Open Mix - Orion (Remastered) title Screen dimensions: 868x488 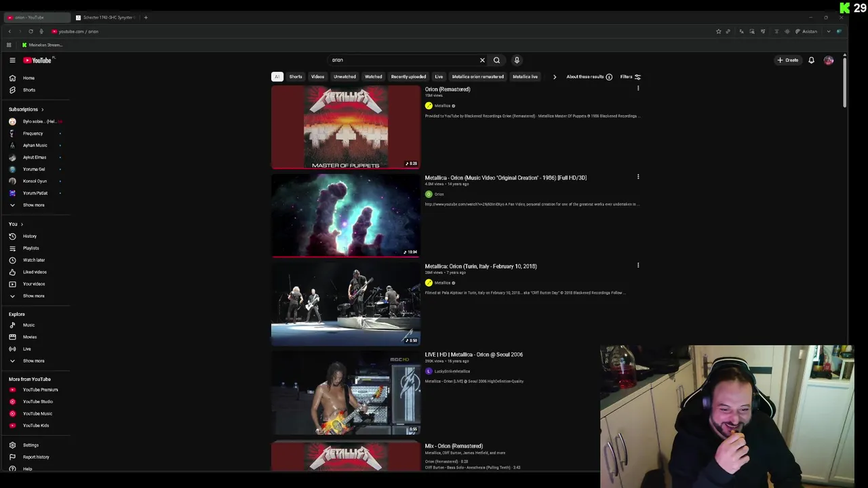[x=454, y=446]
